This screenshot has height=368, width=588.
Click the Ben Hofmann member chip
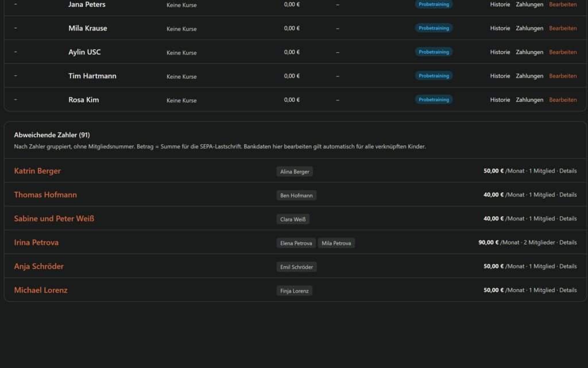296,195
